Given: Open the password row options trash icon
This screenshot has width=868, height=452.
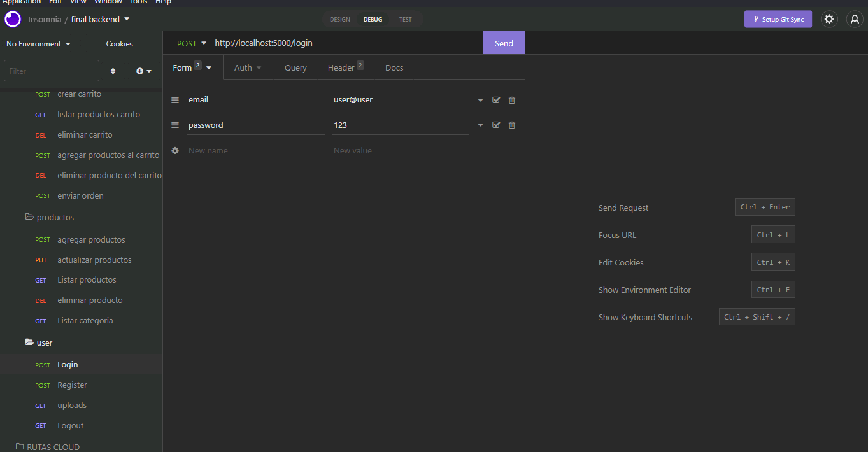Looking at the screenshot, I should tap(511, 125).
